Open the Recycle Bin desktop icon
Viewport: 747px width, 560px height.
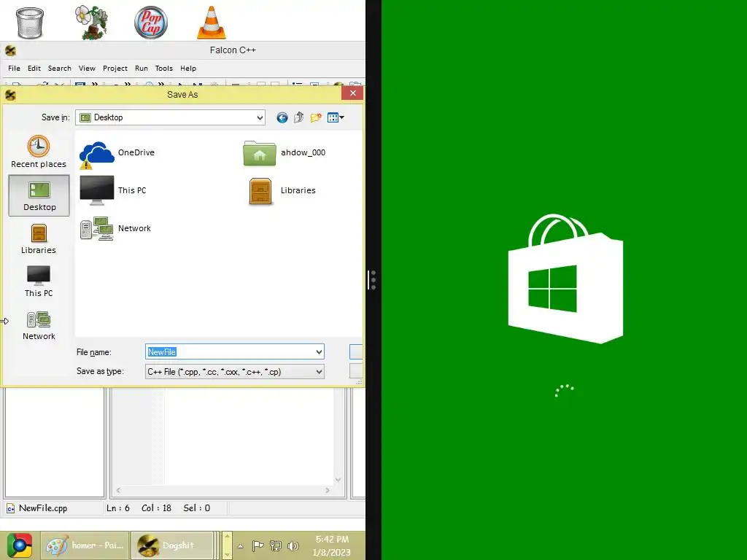[29, 22]
